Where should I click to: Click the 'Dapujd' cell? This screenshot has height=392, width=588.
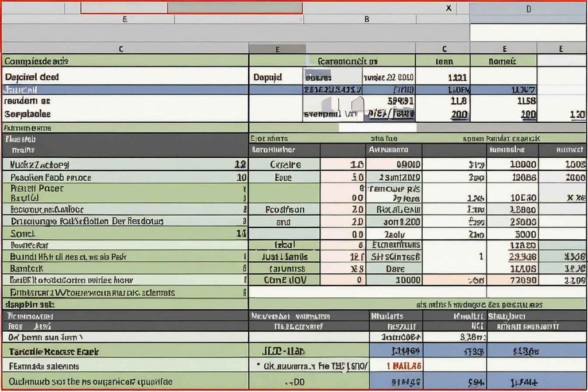click(268, 77)
